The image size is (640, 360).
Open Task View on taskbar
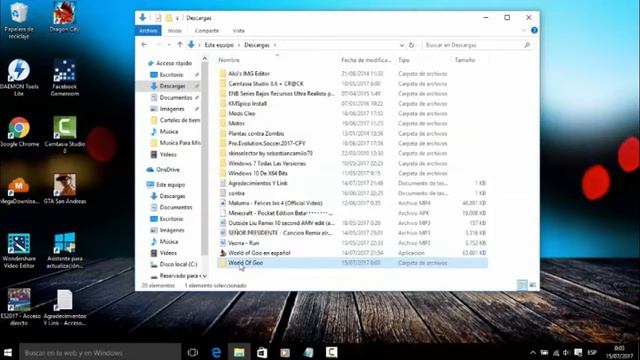click(x=192, y=352)
